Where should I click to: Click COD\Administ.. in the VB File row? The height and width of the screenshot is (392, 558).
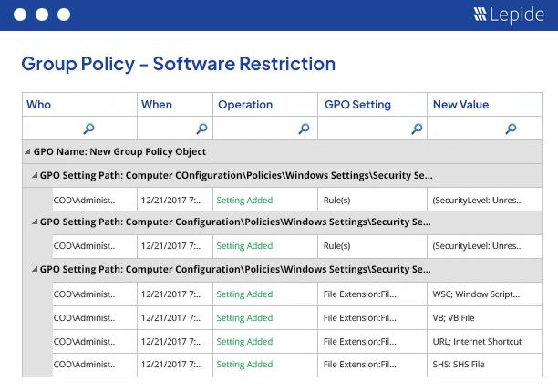(x=85, y=317)
